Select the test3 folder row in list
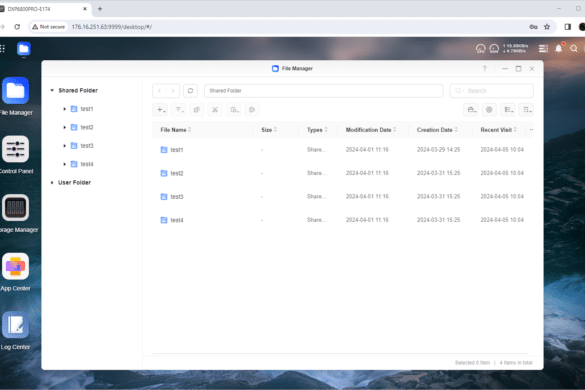The image size is (585, 390). coord(343,197)
